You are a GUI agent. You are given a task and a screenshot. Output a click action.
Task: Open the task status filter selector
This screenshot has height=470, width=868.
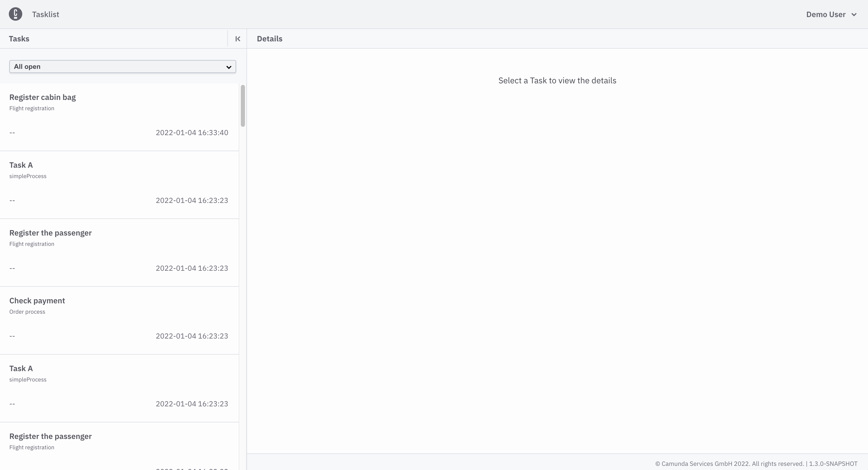pyautogui.click(x=123, y=66)
